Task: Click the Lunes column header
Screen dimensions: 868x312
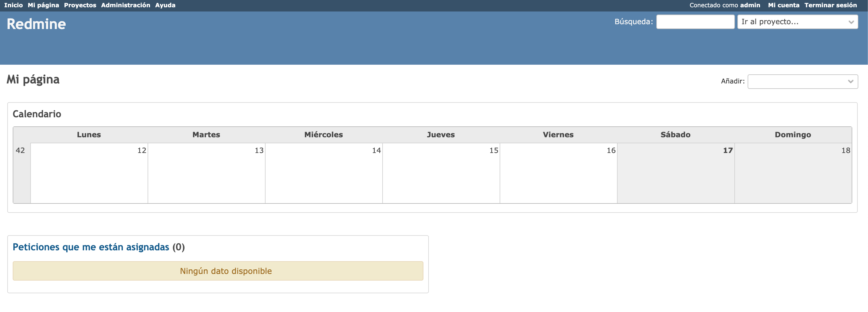Action: (x=89, y=135)
